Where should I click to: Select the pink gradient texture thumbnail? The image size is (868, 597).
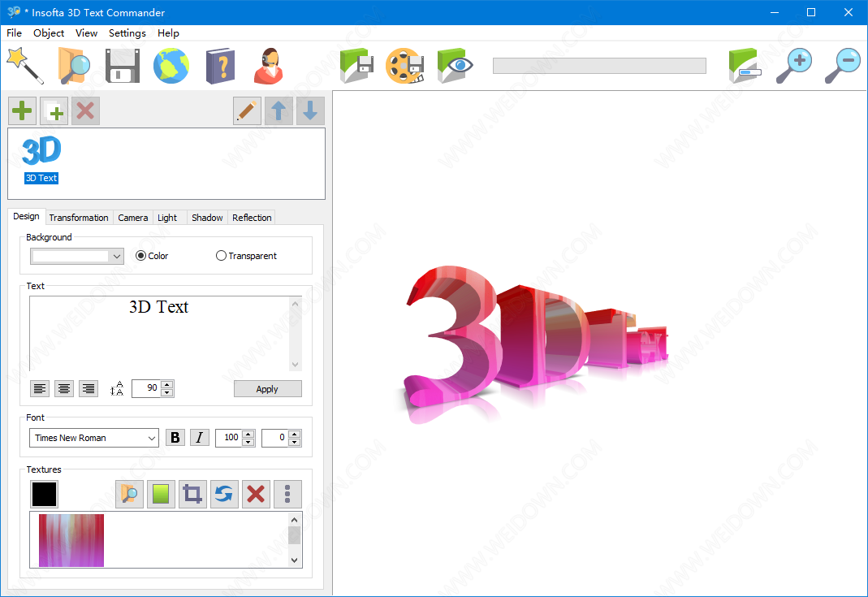click(71, 540)
